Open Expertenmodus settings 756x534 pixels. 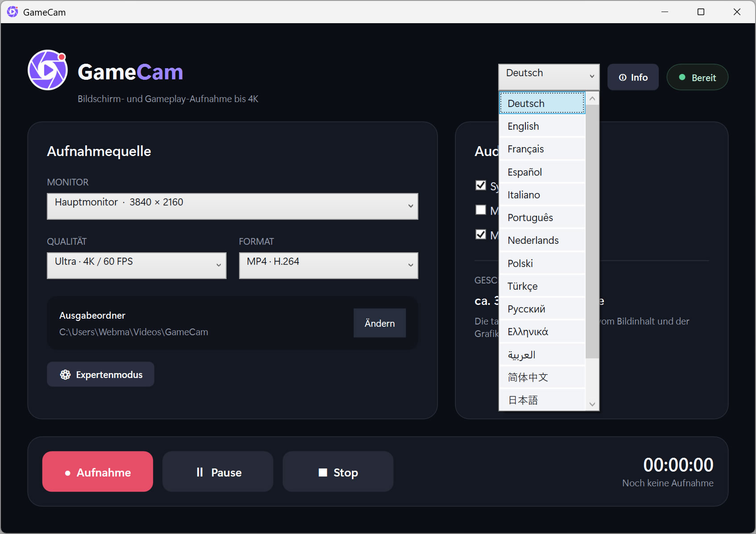(101, 374)
